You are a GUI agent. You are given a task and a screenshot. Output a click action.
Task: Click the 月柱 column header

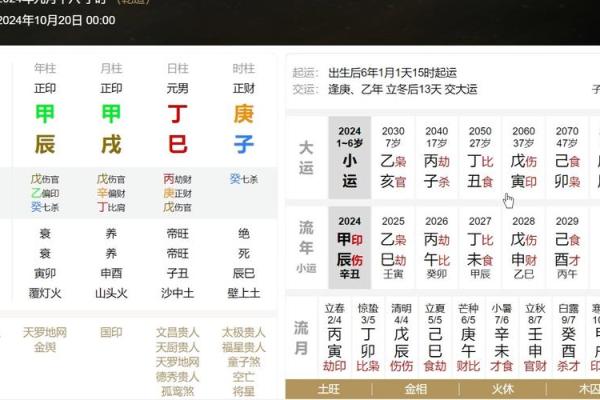(x=111, y=69)
